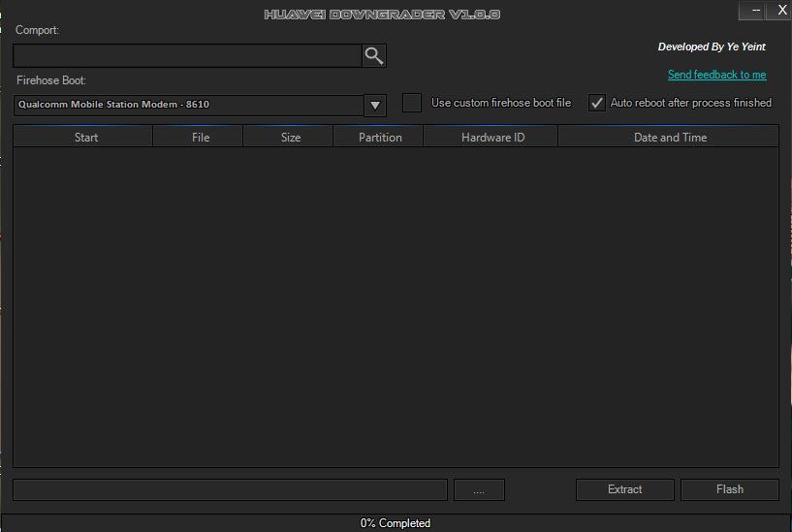Click the file path field beside the browse button
The height and width of the screenshot is (532, 792).
(x=231, y=489)
